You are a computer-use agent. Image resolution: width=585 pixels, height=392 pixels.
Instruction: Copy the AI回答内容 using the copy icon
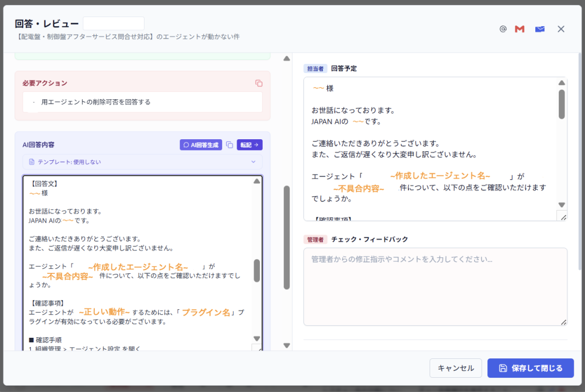[x=230, y=145]
